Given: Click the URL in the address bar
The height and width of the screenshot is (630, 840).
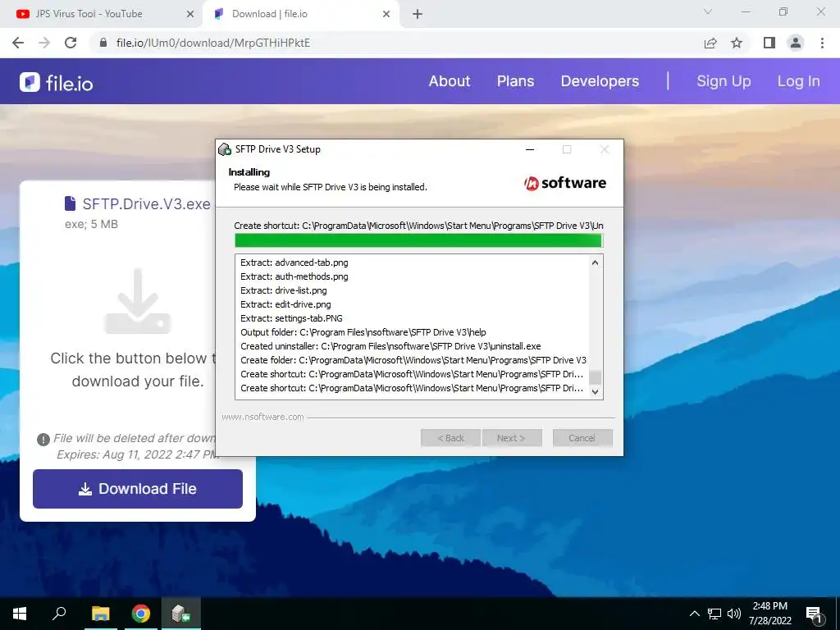Looking at the screenshot, I should click(x=213, y=43).
